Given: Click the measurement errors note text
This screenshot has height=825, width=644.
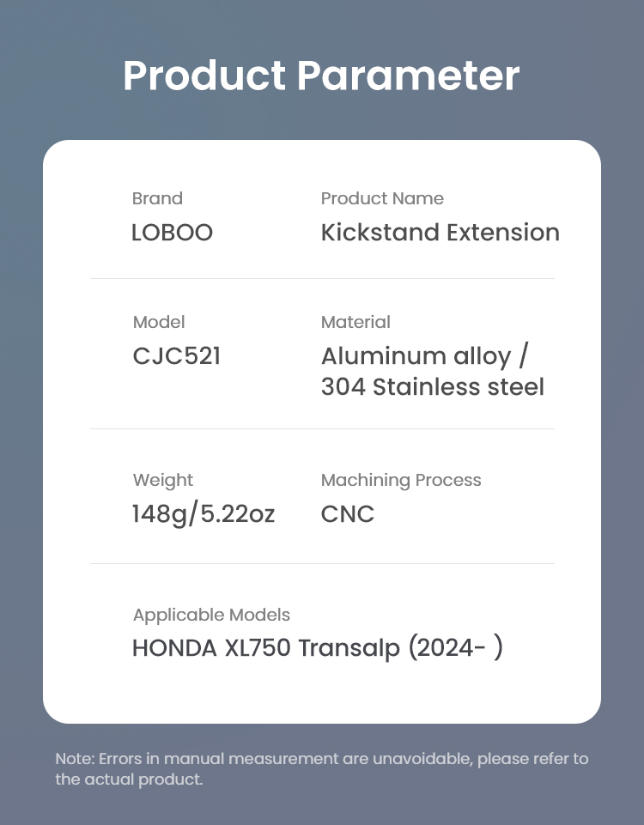Looking at the screenshot, I should pyautogui.click(x=321, y=768).
